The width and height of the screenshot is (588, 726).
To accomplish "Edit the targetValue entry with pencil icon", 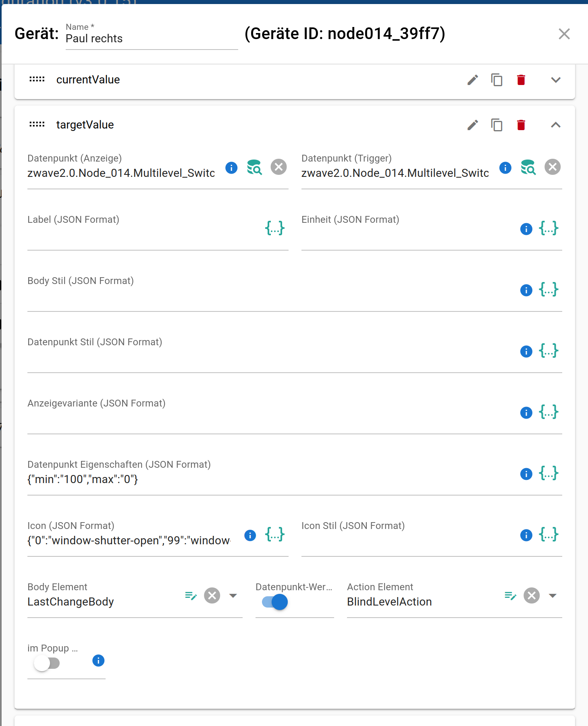I will point(473,125).
